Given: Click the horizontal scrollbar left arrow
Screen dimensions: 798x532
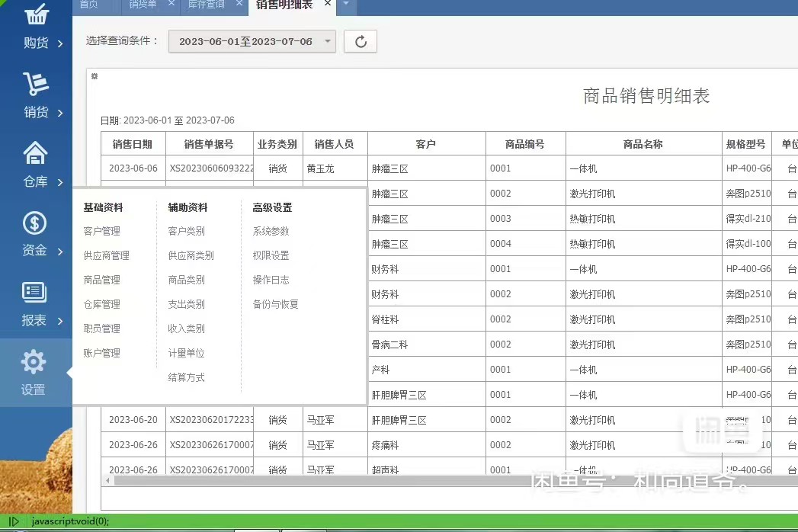Looking at the screenshot, I should 108,480.
